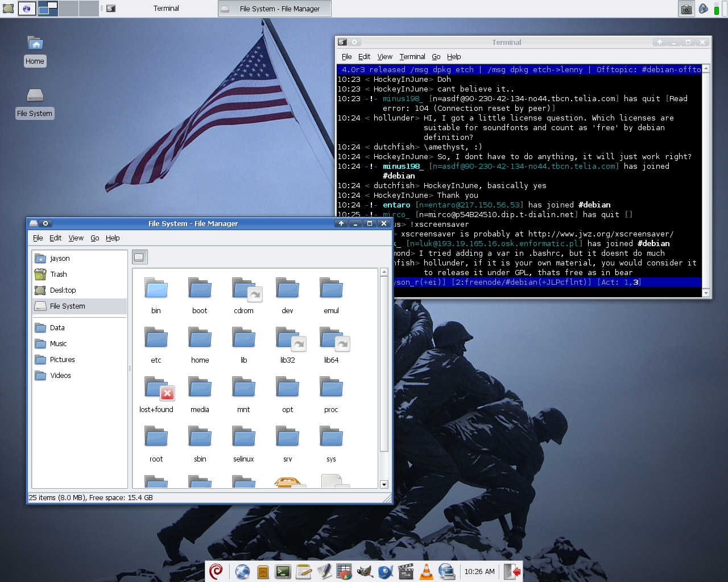
Task: Select Trash in the File Manager sidebar
Action: pos(80,275)
